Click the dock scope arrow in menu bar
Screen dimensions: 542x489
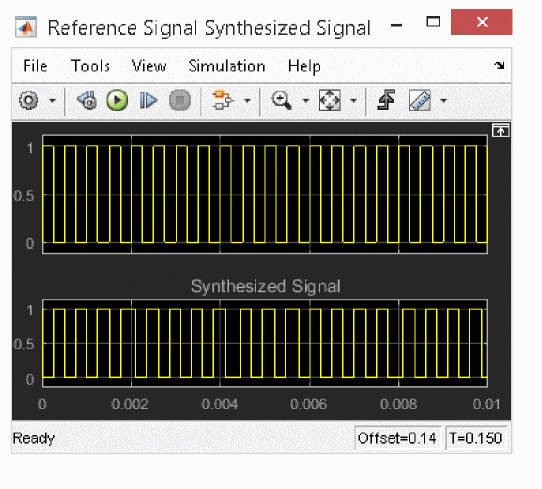(x=499, y=65)
